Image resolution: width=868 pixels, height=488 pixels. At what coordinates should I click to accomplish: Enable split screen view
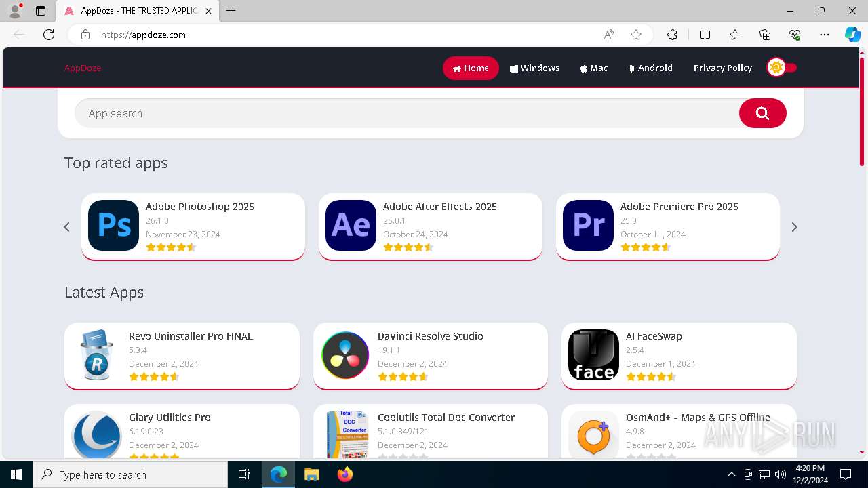[x=705, y=35]
